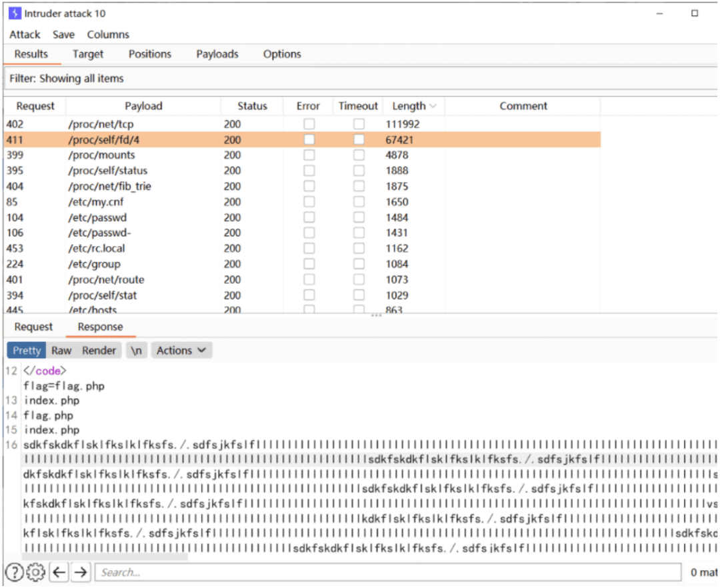The image size is (720, 588).
Task: Select the /proc/mounts payload row
Action: point(302,155)
